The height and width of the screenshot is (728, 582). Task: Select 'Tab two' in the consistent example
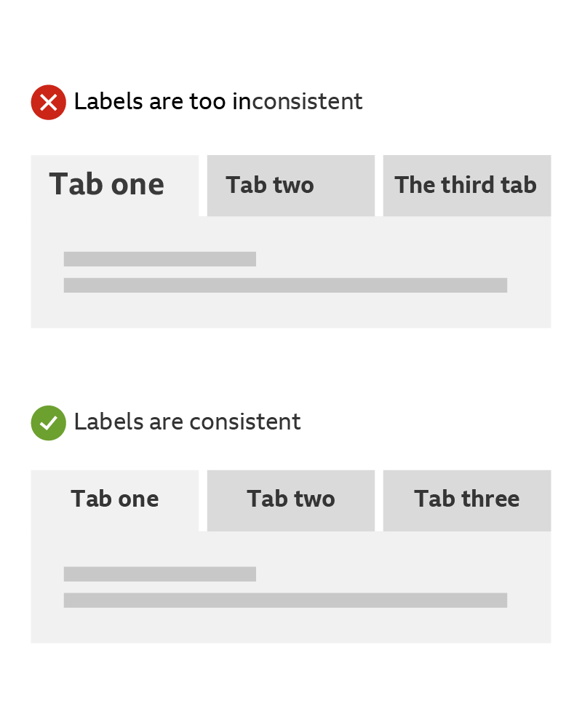(290, 499)
